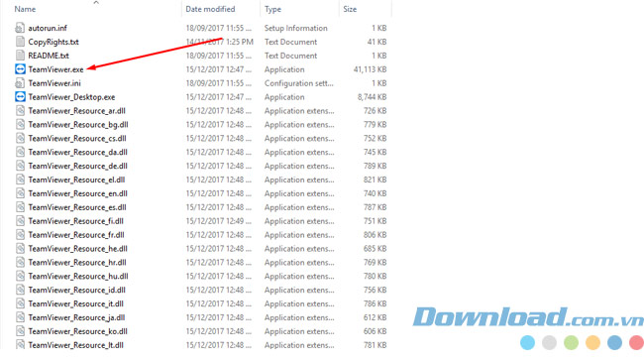Select the TeamViewer_Resource_en.dll file name
Viewport: 644px width, 361px height.
tap(77, 193)
